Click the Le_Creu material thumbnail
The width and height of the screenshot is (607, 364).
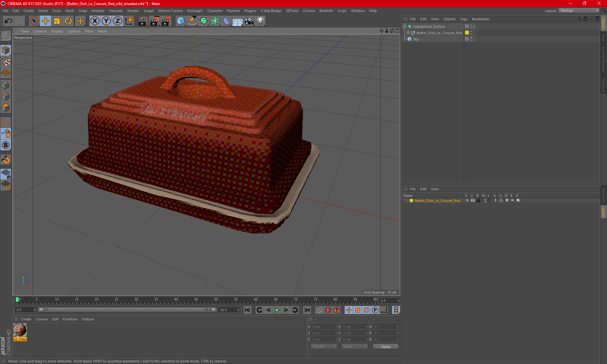(x=20, y=331)
